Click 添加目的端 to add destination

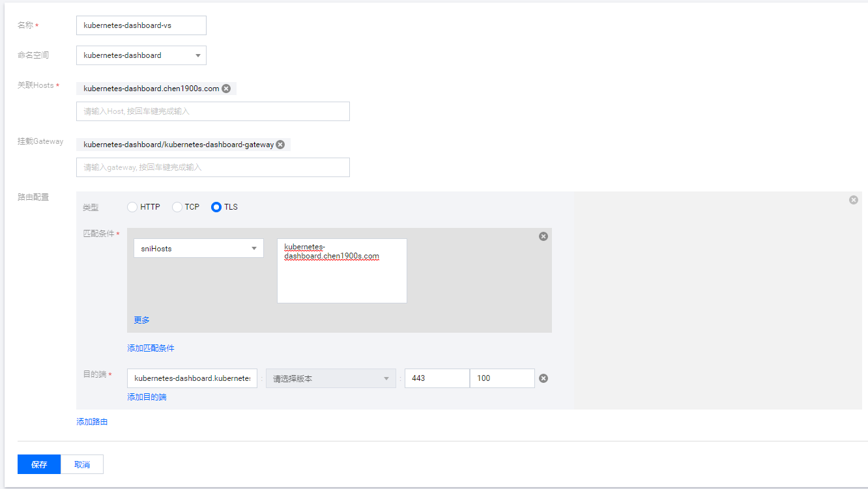click(147, 397)
